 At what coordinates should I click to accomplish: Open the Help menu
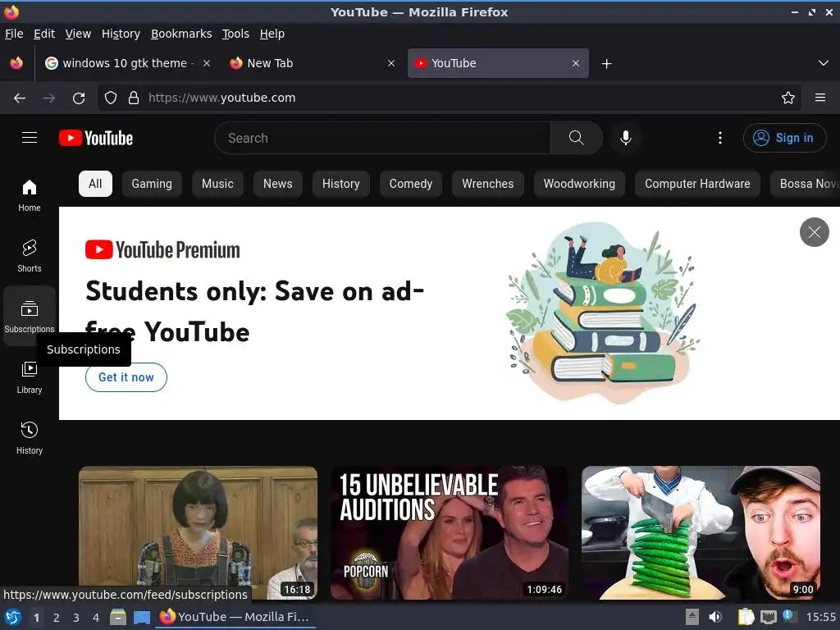(272, 34)
